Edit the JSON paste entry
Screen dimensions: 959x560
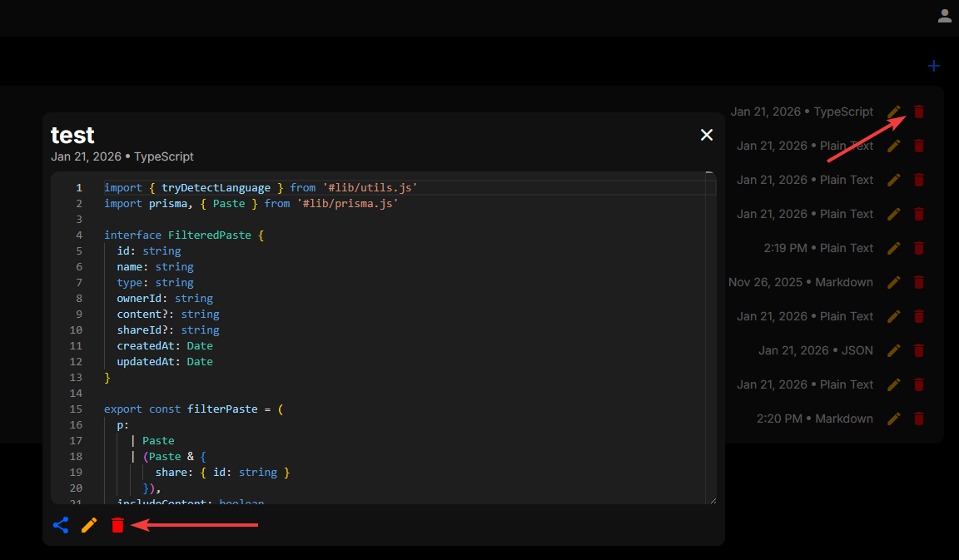894,350
